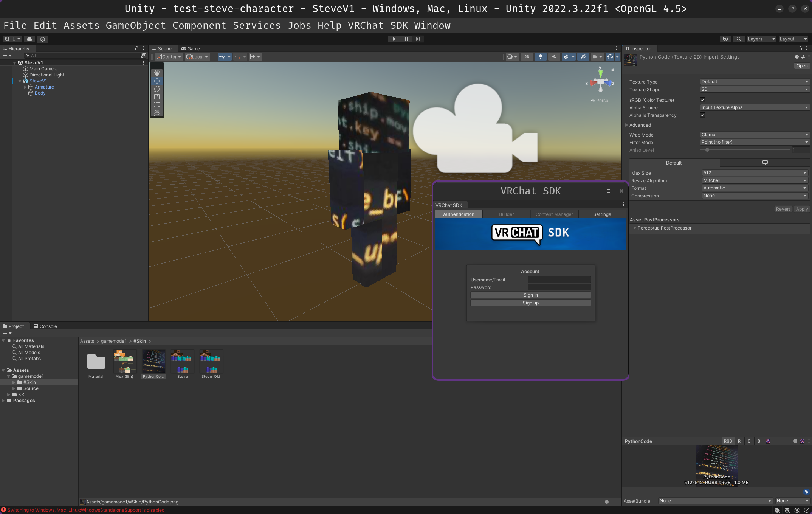The image size is (812, 514).
Task: Select the Rect tool in the scene toolbar
Action: point(157,105)
